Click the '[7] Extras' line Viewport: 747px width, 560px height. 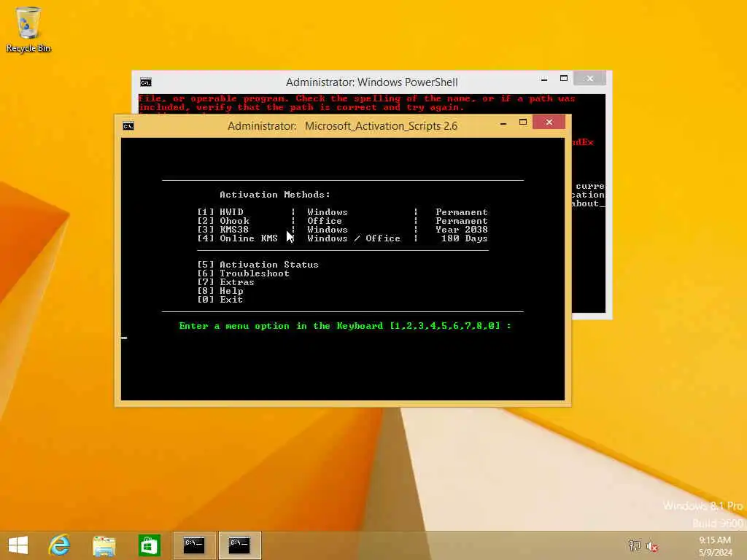(x=226, y=282)
